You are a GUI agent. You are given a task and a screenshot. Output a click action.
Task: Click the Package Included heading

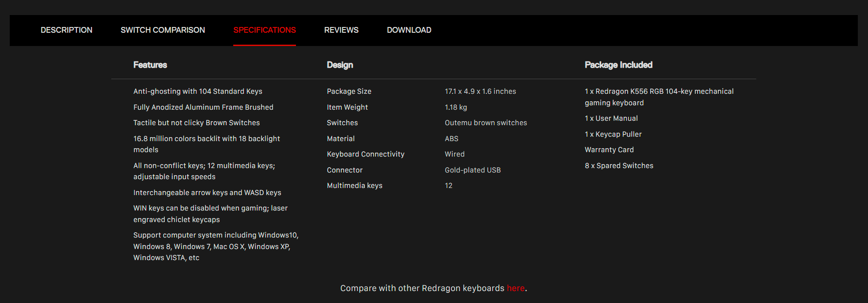(618, 65)
